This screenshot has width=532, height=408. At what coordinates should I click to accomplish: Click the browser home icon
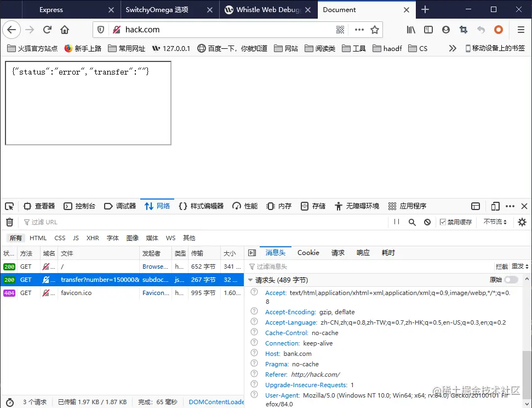click(x=65, y=30)
